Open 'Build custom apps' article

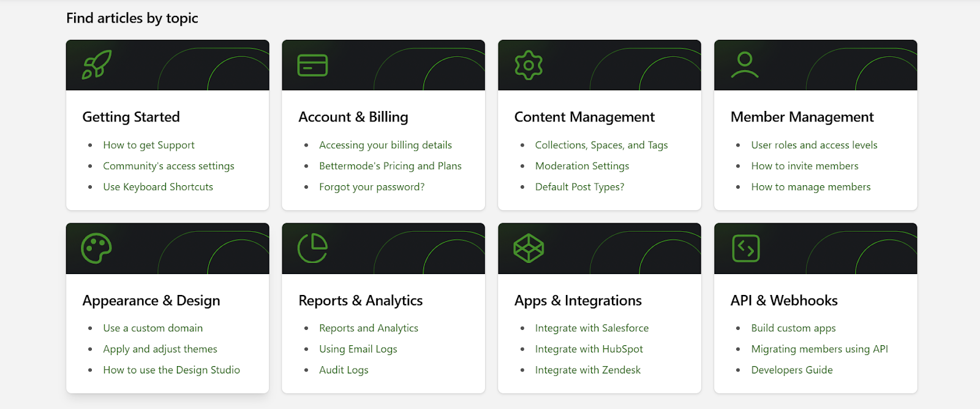(x=793, y=328)
